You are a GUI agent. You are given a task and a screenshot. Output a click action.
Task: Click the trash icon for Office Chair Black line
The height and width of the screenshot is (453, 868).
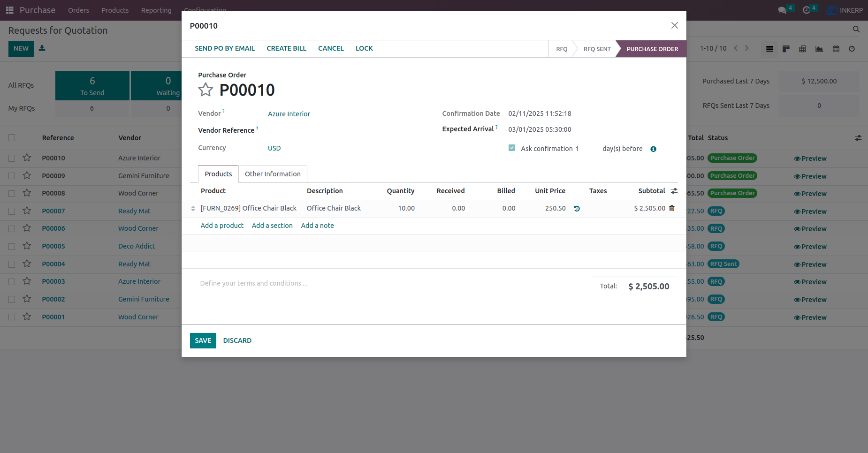click(672, 208)
